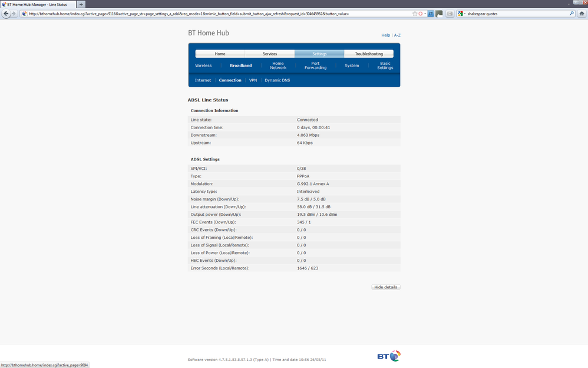The height and width of the screenshot is (368, 588).
Task: Click the Help link
Action: (x=385, y=35)
